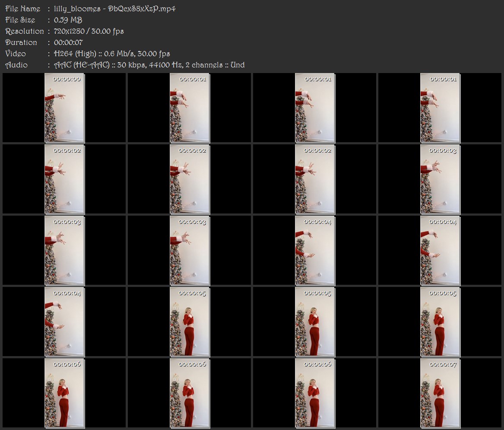This screenshot has width=504, height=430.
Task: Click the third 00:00:02 frame thumbnail
Action: click(315, 179)
